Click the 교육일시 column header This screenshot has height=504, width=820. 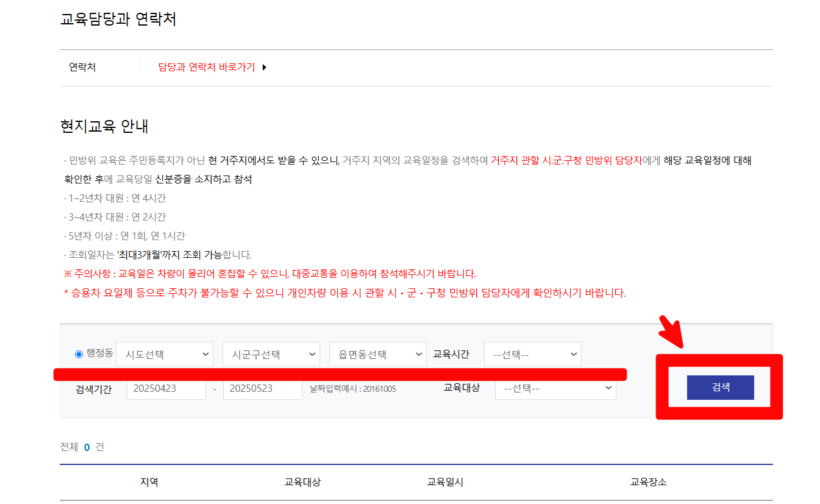(446, 481)
